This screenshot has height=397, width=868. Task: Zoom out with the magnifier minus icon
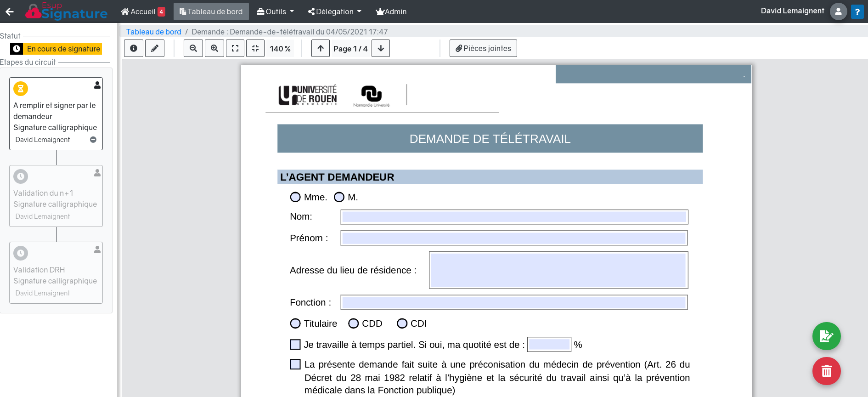point(193,48)
